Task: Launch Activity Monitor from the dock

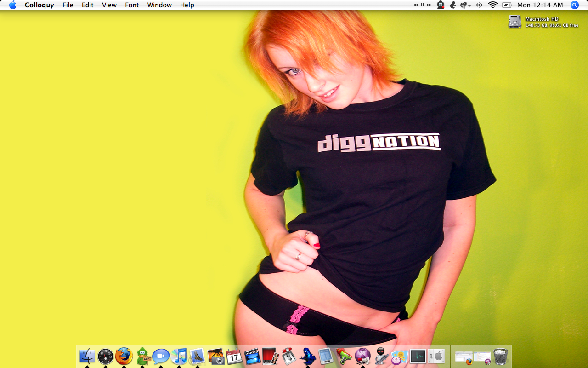Action: 418,356
